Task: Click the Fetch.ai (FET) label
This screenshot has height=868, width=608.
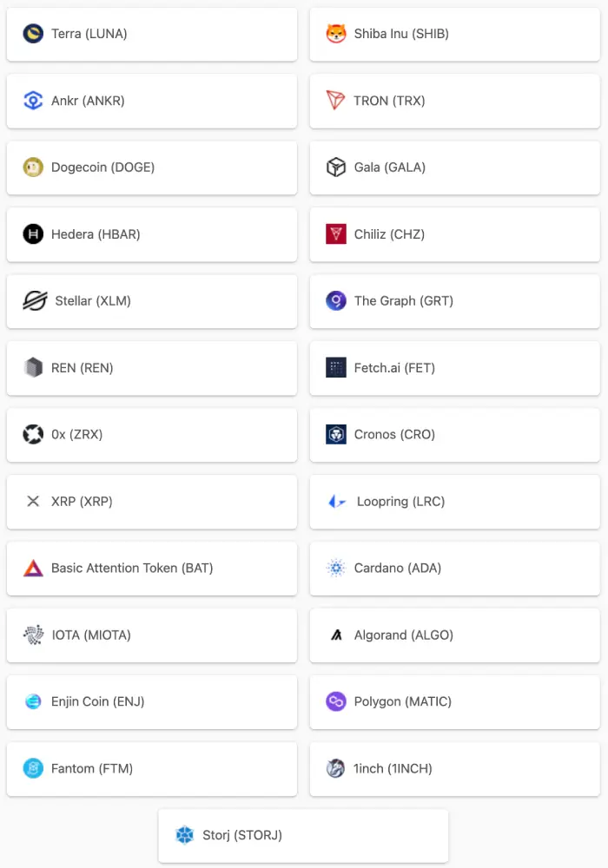Action: (395, 367)
